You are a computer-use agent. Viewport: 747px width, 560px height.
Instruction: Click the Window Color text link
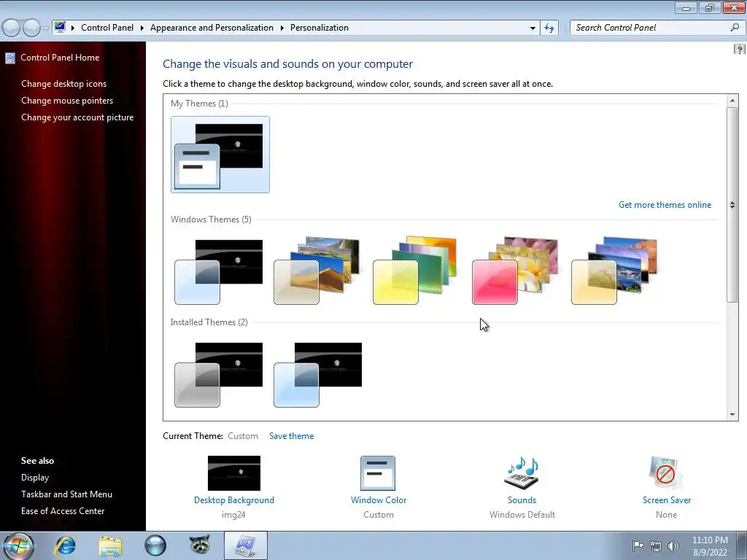pos(379,500)
